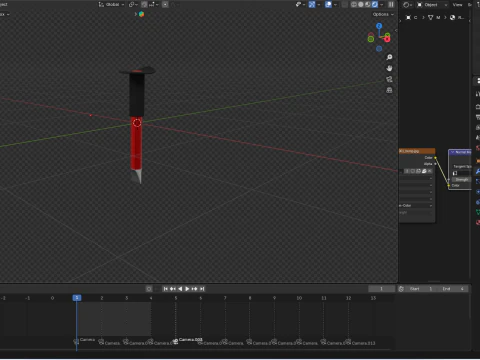Image resolution: width=480 pixels, height=360 pixels.
Task: Collapse the Normal Map node header
Action: coord(452,152)
